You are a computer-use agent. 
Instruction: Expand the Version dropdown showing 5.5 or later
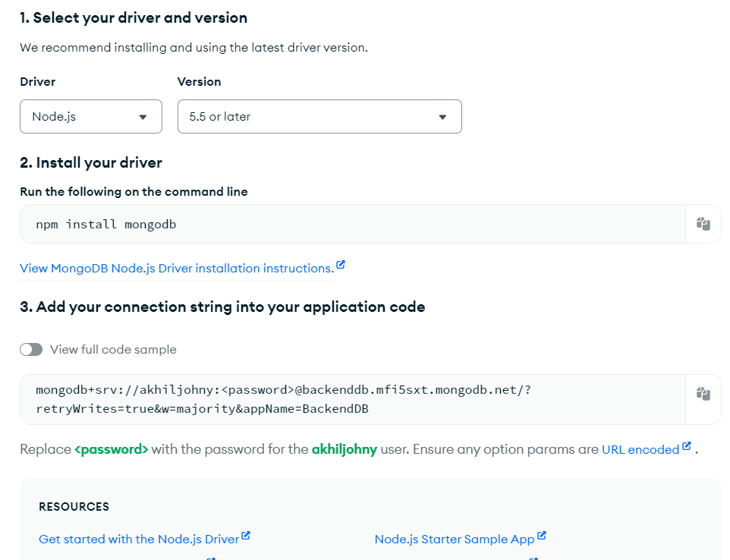(319, 117)
